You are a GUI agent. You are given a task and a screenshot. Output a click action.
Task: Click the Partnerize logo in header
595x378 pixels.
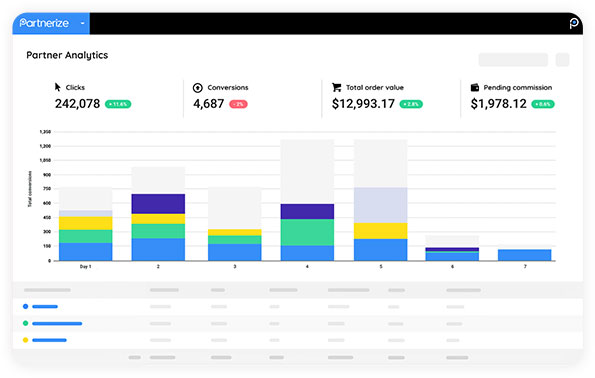[44, 23]
